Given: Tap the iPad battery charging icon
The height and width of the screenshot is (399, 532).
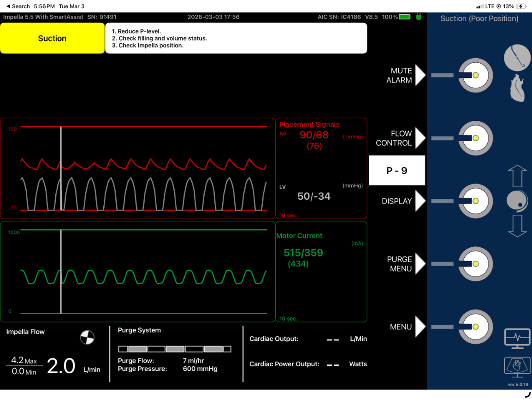Looking at the screenshot, I should pyautogui.click(x=521, y=6).
